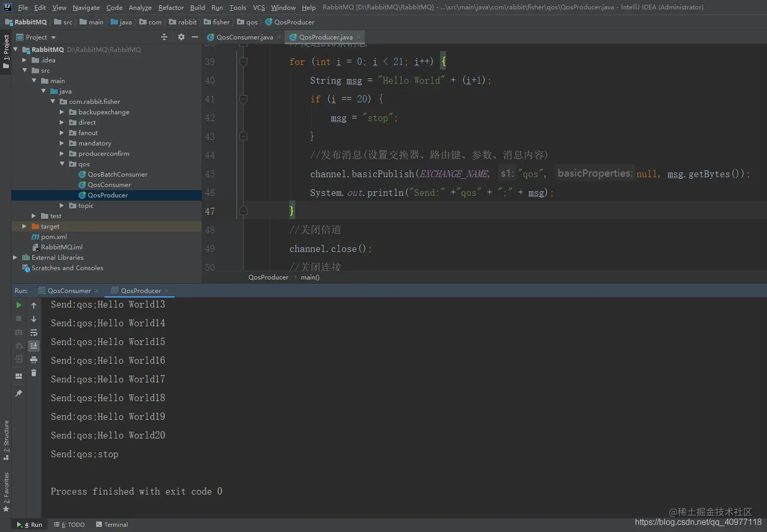
Task: Clear all console output with trash icon
Action: coord(34,373)
